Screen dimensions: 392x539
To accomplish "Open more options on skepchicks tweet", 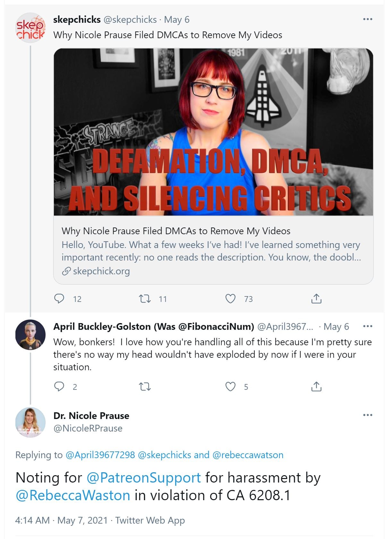I will 367,19.
